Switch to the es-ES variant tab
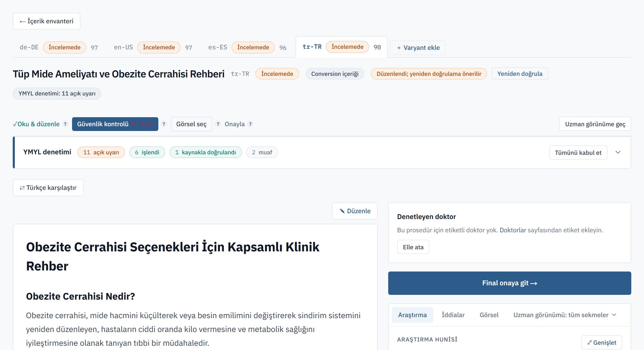This screenshot has width=644, height=350. (247, 47)
